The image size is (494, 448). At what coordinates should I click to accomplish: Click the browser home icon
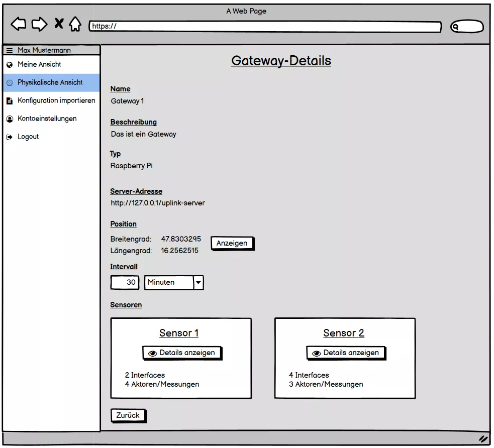click(x=74, y=24)
